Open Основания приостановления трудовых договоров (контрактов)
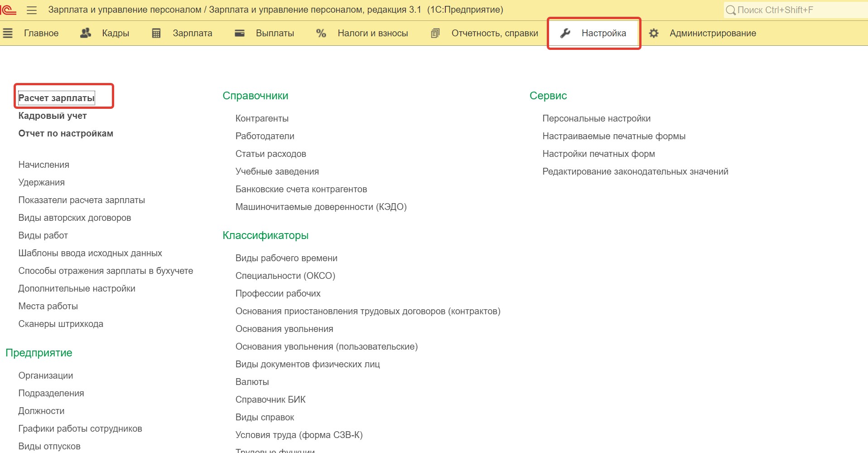Image resolution: width=868 pixels, height=453 pixels. point(368,311)
